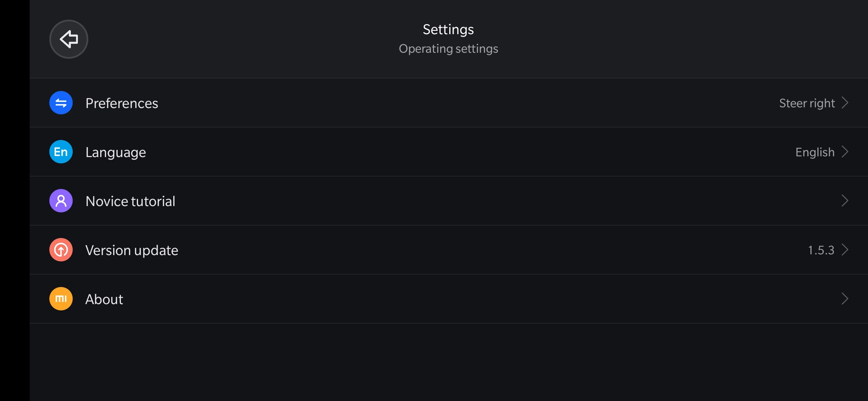
Task: Click the orange Mi About icon
Action: tap(61, 299)
